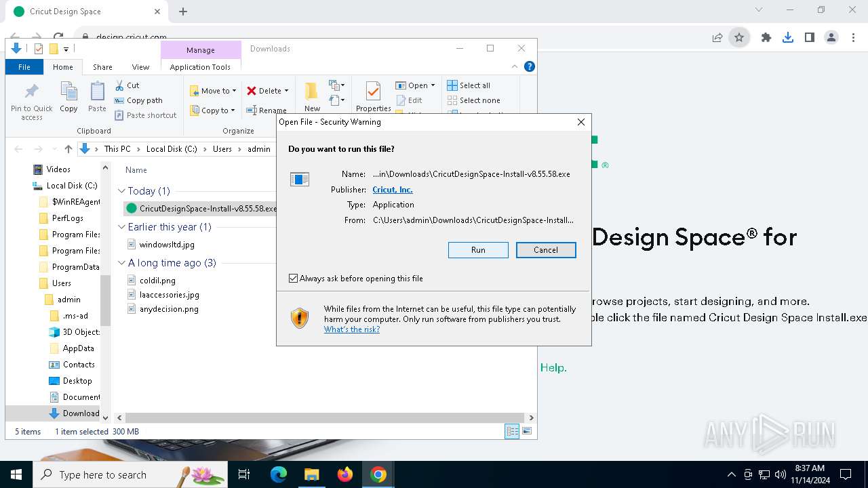This screenshot has width=868, height=488.
Task: Select laaccessories.jpg file
Action: [x=170, y=295]
